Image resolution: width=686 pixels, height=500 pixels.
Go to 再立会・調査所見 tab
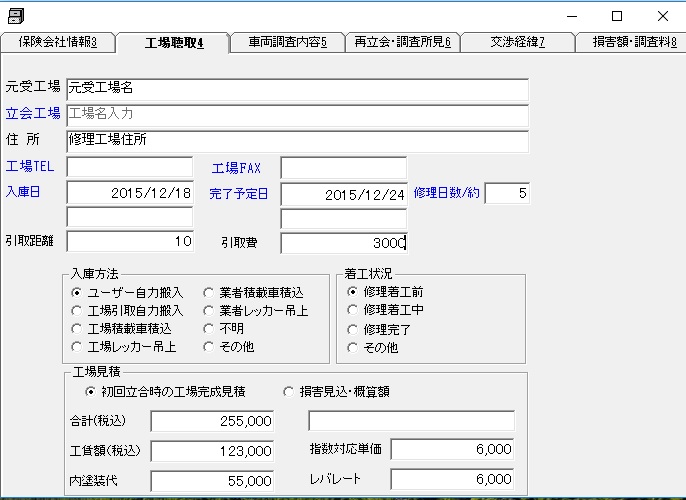tap(401, 42)
